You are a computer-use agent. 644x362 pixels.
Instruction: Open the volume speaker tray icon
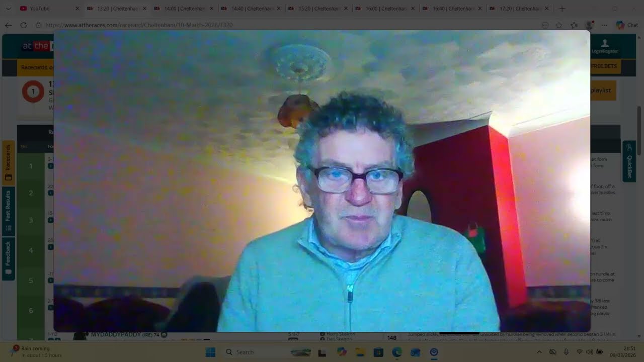click(x=589, y=352)
